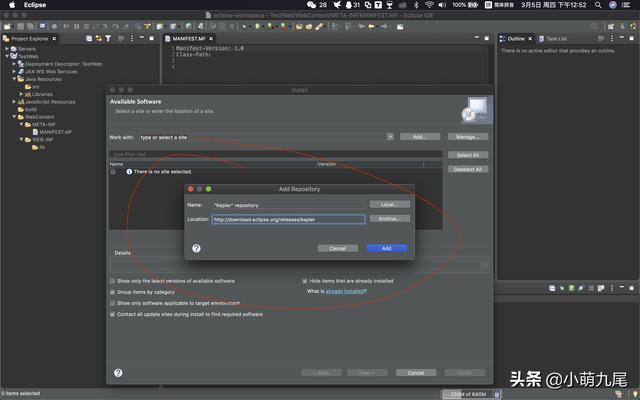Click the Open Web Browser globe icon
The width and height of the screenshot is (640, 400).
coord(188,27)
